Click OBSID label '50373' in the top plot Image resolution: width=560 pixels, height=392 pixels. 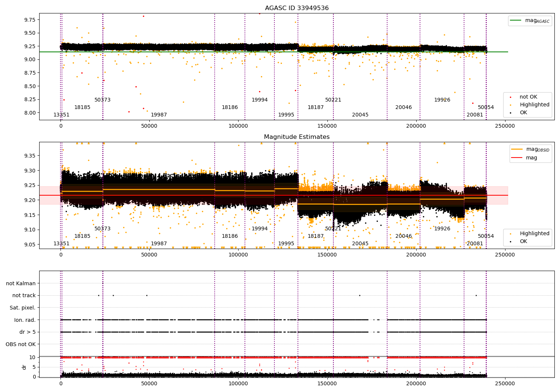click(x=103, y=100)
